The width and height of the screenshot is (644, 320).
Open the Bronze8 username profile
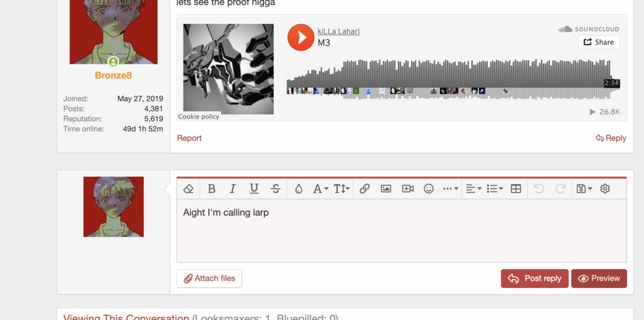113,75
